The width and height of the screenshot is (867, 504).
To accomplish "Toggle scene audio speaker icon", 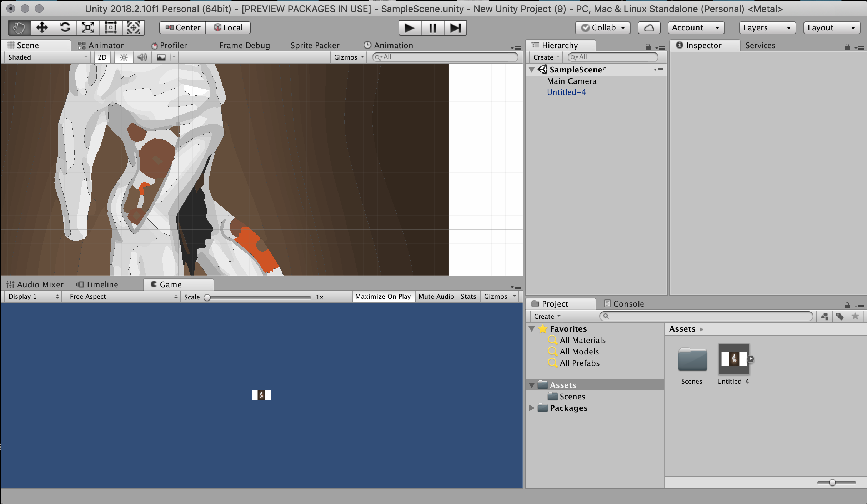I will 142,57.
